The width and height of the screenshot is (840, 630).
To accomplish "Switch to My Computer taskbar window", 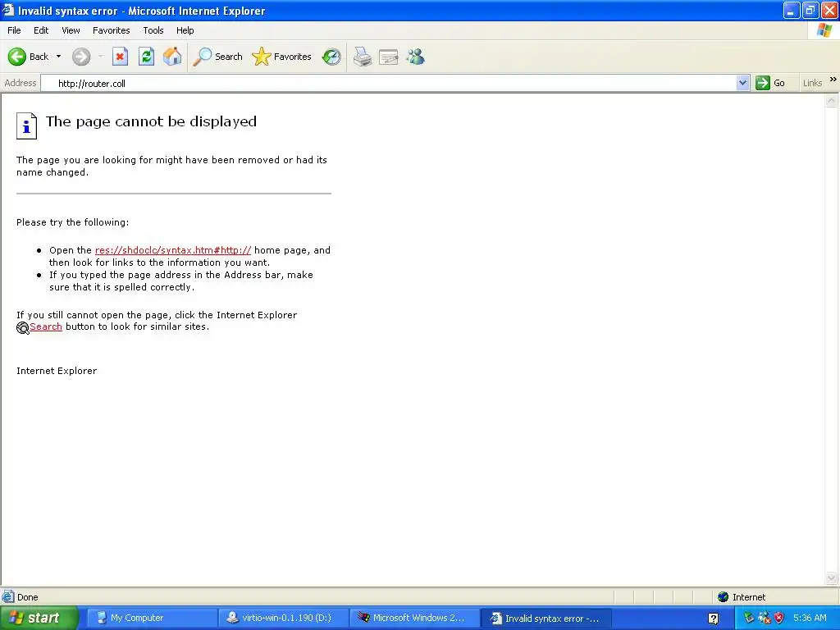I will [151, 618].
